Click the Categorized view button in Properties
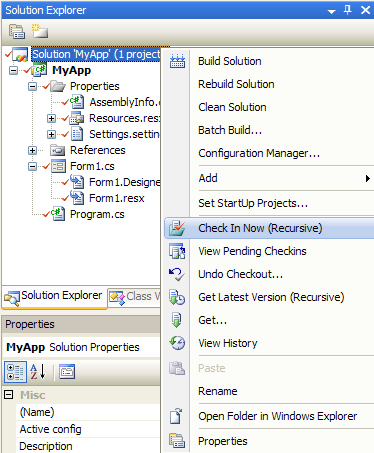The width and height of the screenshot is (374, 453). tap(15, 372)
